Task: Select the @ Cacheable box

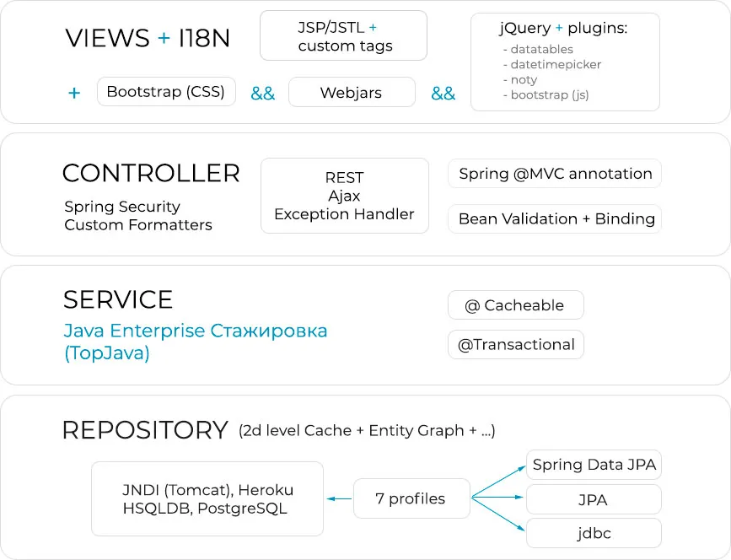Action: point(514,305)
